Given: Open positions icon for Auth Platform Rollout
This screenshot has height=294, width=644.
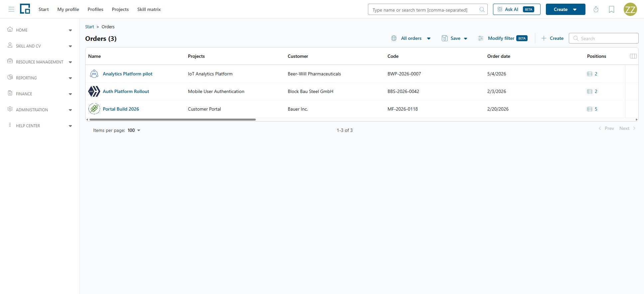Looking at the screenshot, I should point(589,91).
